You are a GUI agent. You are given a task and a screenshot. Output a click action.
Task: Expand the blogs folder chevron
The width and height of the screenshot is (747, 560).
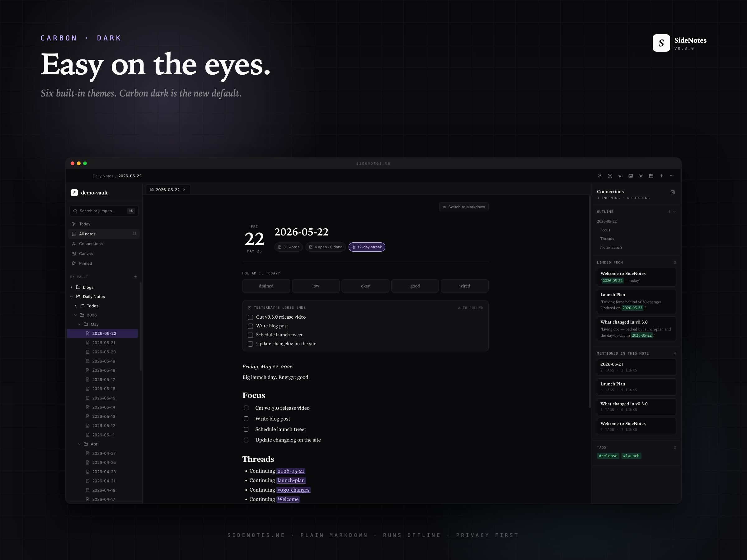[x=71, y=287]
